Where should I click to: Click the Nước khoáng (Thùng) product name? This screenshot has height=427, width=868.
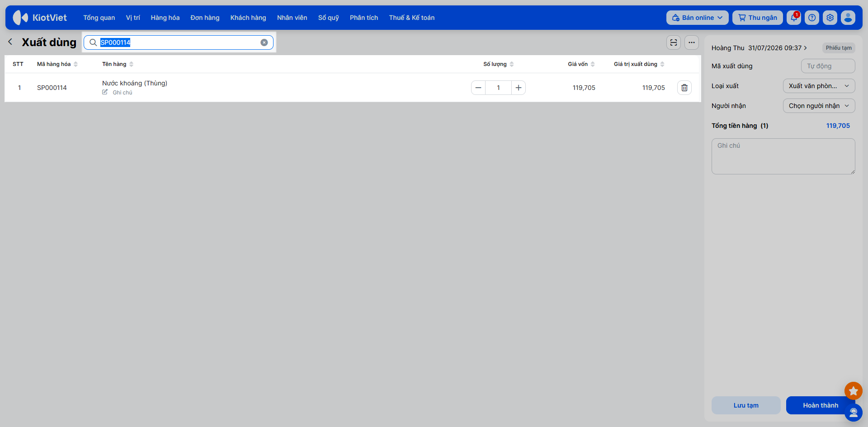pyautogui.click(x=135, y=83)
